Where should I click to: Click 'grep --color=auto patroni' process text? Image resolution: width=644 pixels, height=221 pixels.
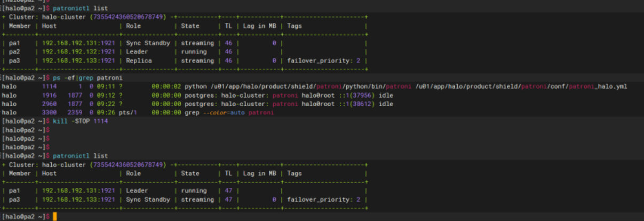click(229, 112)
